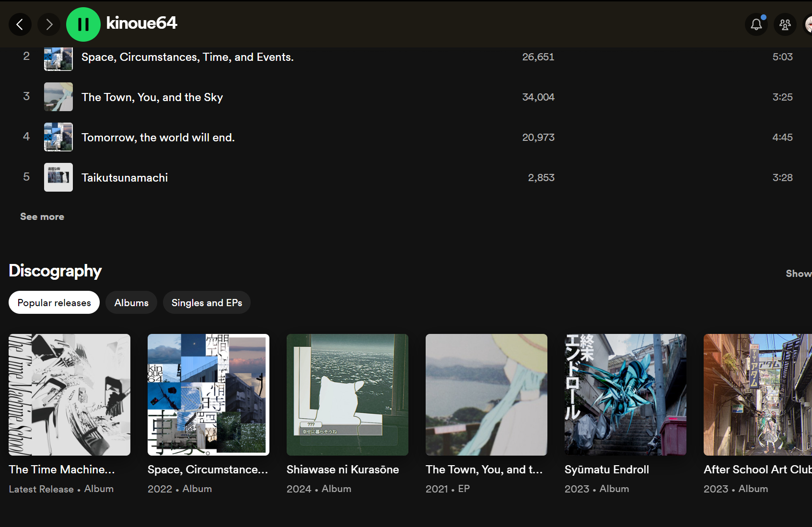Switch to the Albums filter chip

[131, 303]
